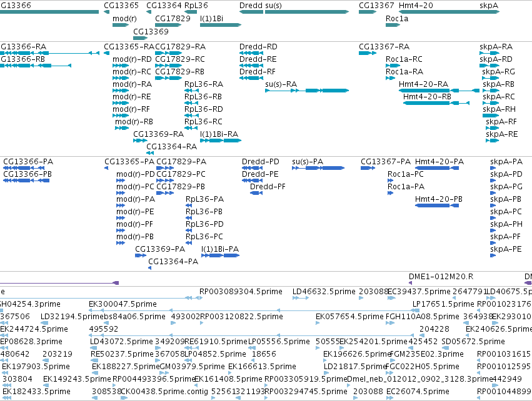Click protein label Dredd-PD
This screenshot has width=532, height=401.
pyautogui.click(x=261, y=161)
